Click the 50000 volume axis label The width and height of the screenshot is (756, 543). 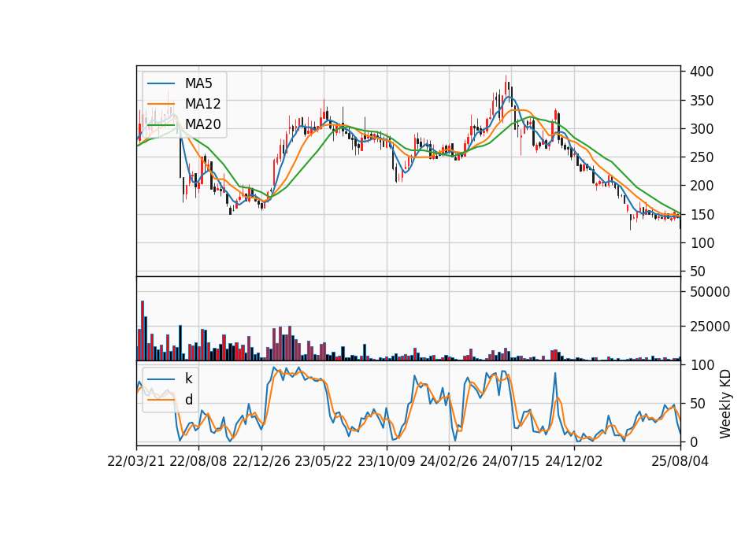pyautogui.click(x=710, y=292)
